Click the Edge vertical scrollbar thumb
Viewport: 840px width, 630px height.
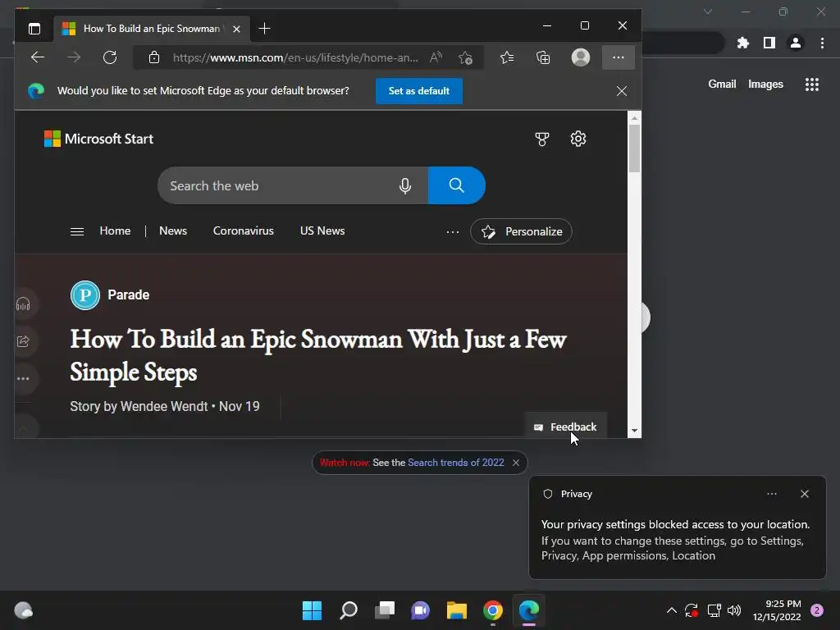tap(634, 148)
